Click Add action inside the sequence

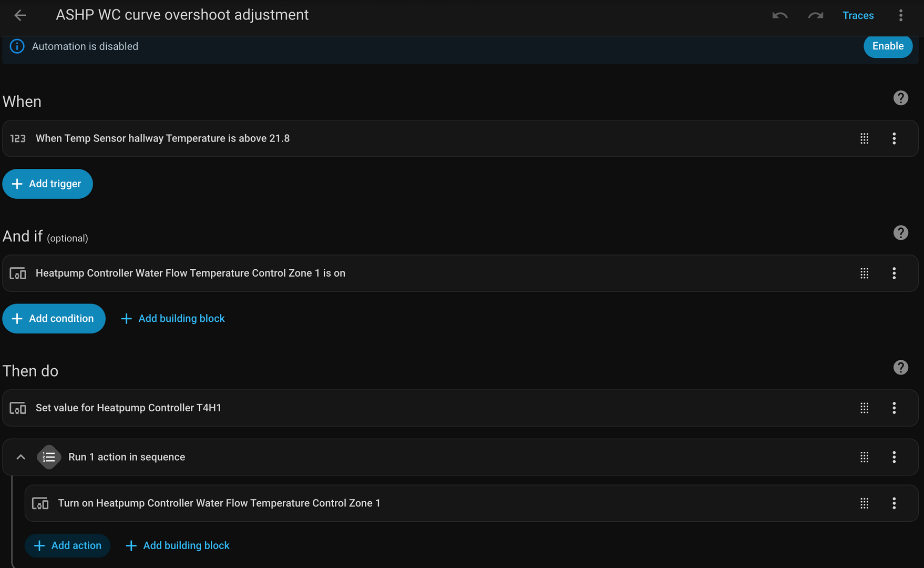click(x=67, y=545)
